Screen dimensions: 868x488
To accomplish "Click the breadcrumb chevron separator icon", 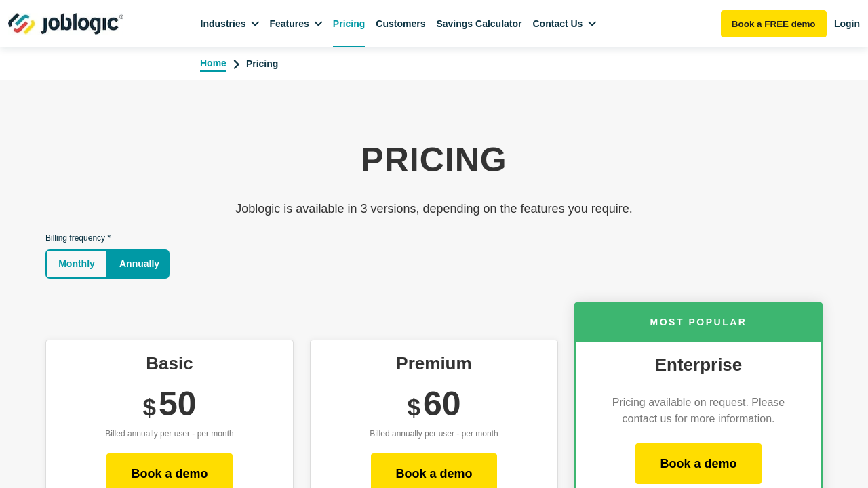I will click(x=237, y=64).
